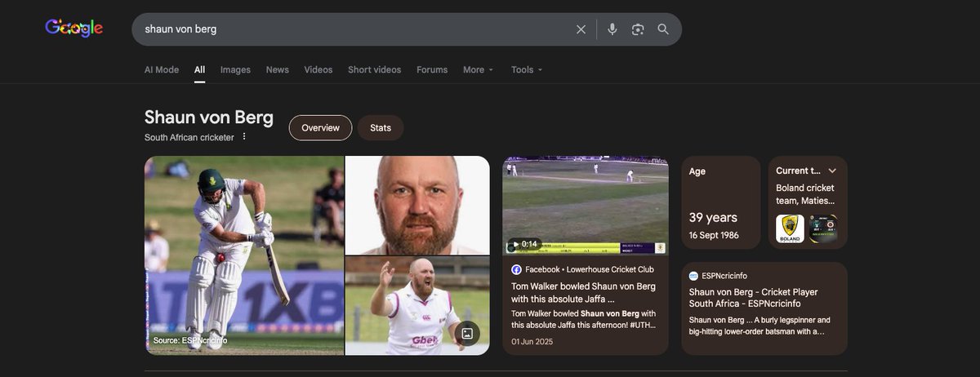Screen dimensions: 980x377
Task: Click the more images icon on pink kit photo
Action: 466,333
